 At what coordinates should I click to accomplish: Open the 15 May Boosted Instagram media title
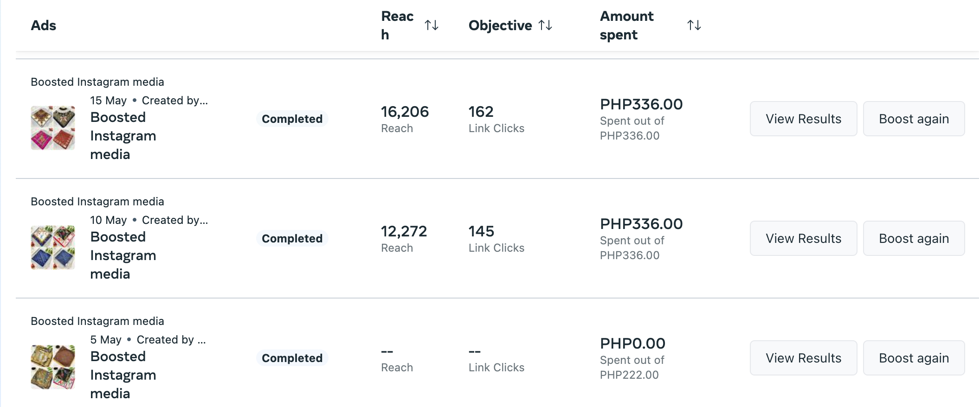[123, 135]
